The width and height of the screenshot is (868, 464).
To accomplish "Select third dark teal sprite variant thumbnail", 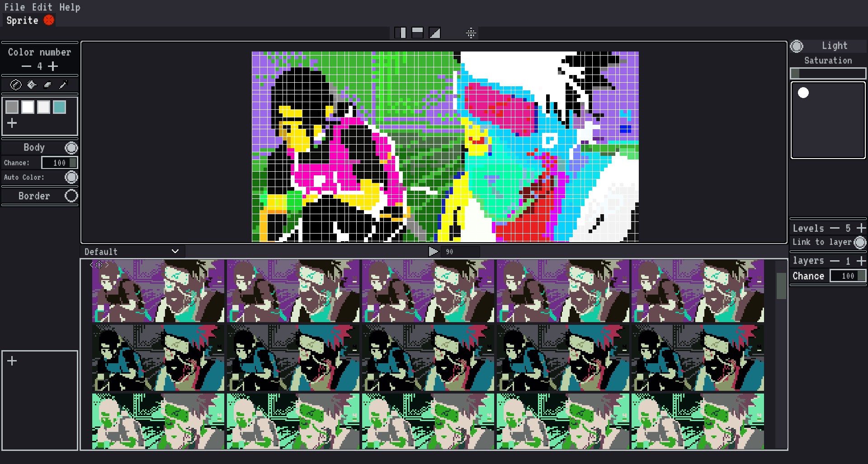I will click(428, 358).
